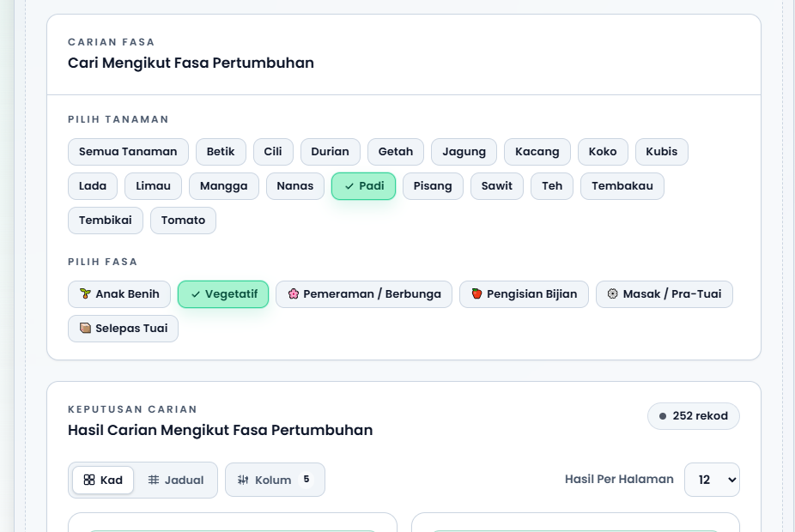Choose Getah as the crop

tap(396, 152)
